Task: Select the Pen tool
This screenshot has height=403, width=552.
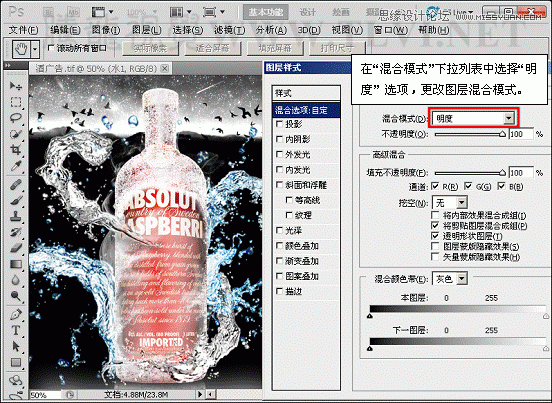Action: (x=15, y=314)
